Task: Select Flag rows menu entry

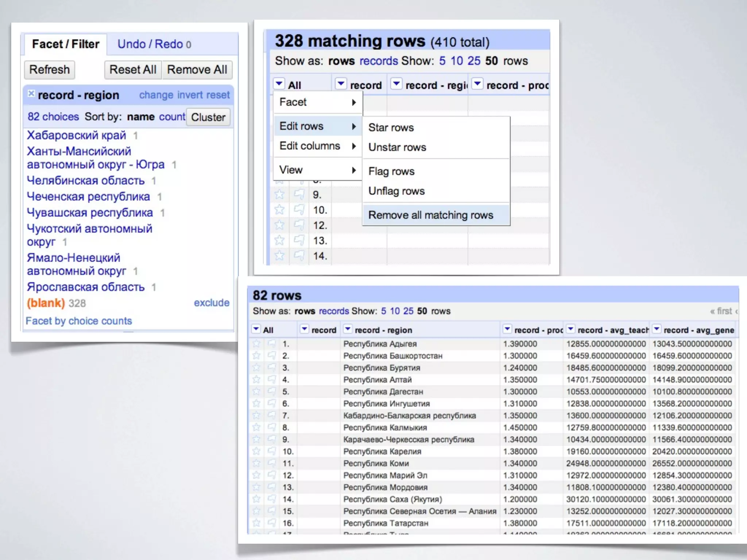Action: (x=391, y=171)
